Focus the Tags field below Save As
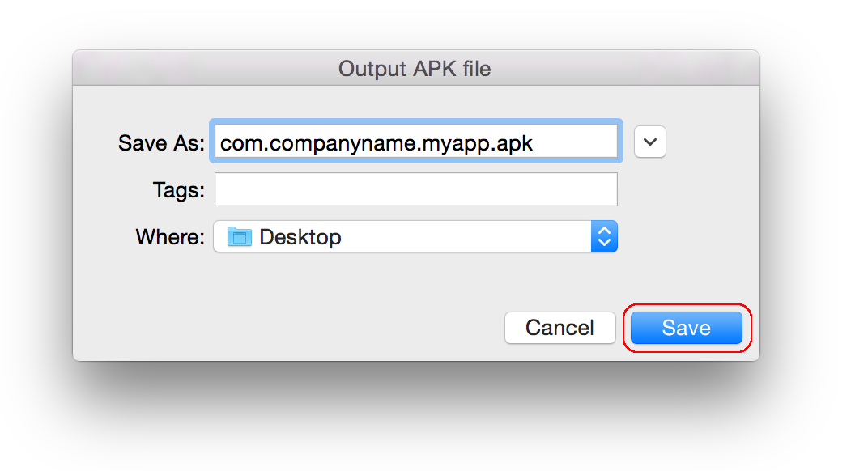This screenshot has width=868, height=471. coord(415,189)
